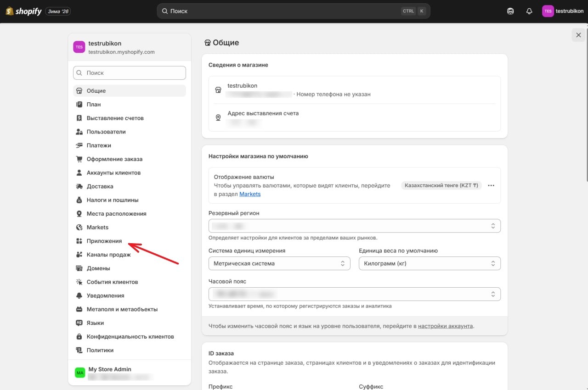
Task: Click the Shopify logo in the top bar
Action: (x=23, y=11)
